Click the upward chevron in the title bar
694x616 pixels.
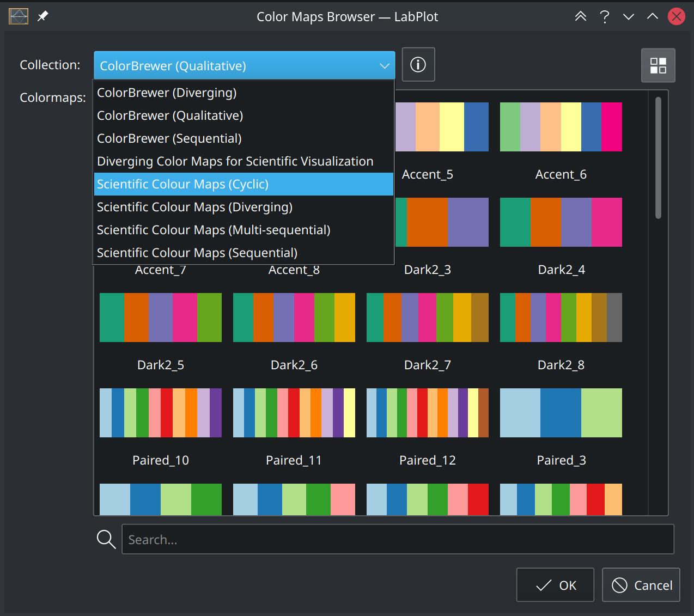click(x=652, y=16)
